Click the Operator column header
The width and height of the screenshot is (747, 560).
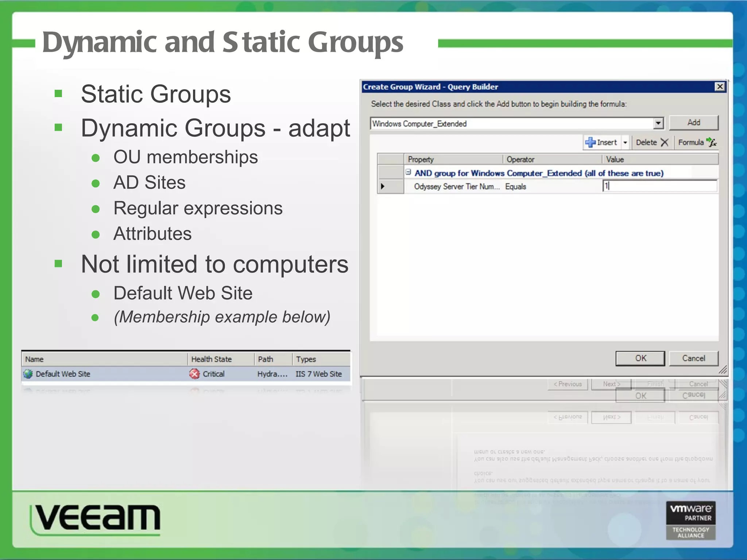(x=552, y=159)
